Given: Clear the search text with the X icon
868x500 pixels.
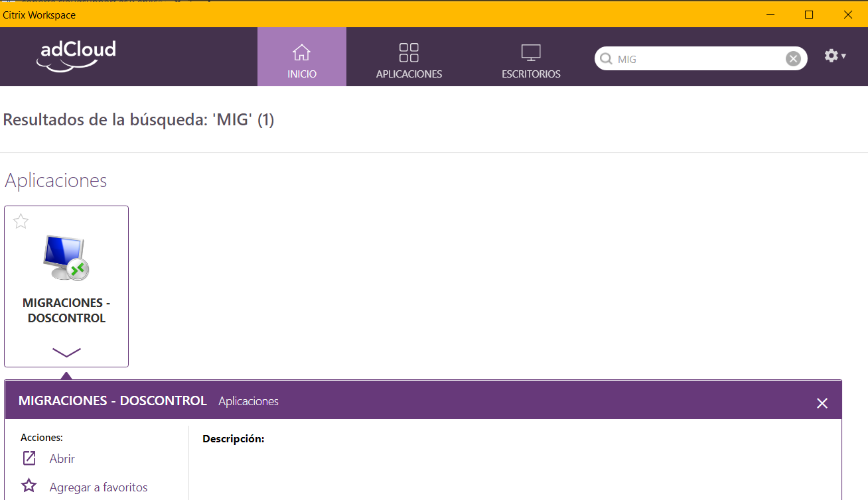Looking at the screenshot, I should coord(793,59).
